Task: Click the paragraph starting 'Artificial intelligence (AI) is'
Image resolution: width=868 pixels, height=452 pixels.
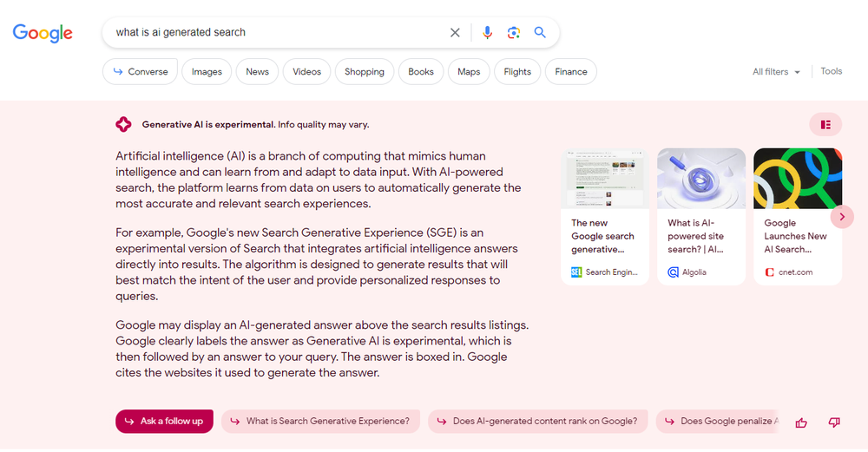Action: pyautogui.click(x=319, y=180)
